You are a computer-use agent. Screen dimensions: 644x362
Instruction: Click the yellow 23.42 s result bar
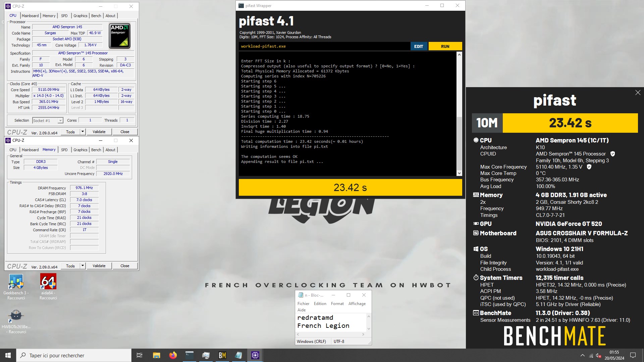350,187
